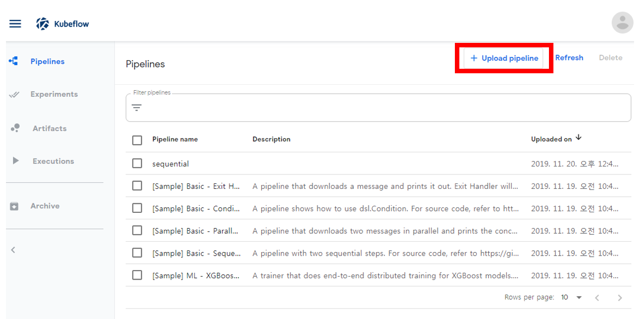Click the Upload pipeline button
This screenshot has height=319, width=644.
pos(504,58)
